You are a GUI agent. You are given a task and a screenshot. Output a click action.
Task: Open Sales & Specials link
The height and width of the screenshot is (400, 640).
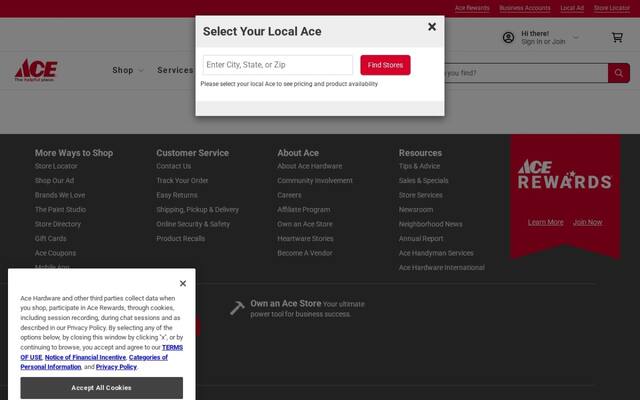coord(423,180)
